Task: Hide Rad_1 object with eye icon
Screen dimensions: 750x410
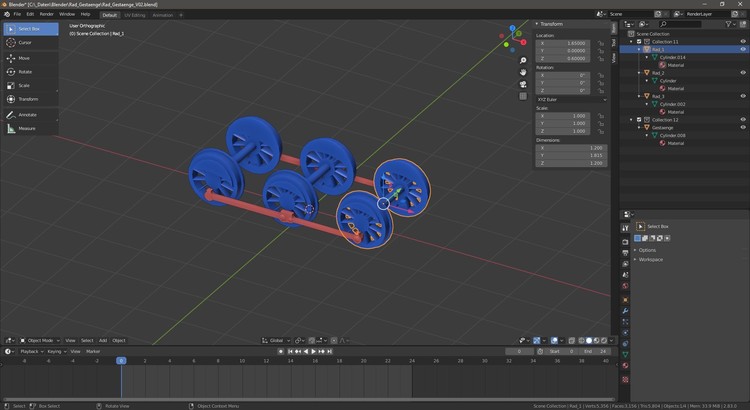Action: pos(743,50)
